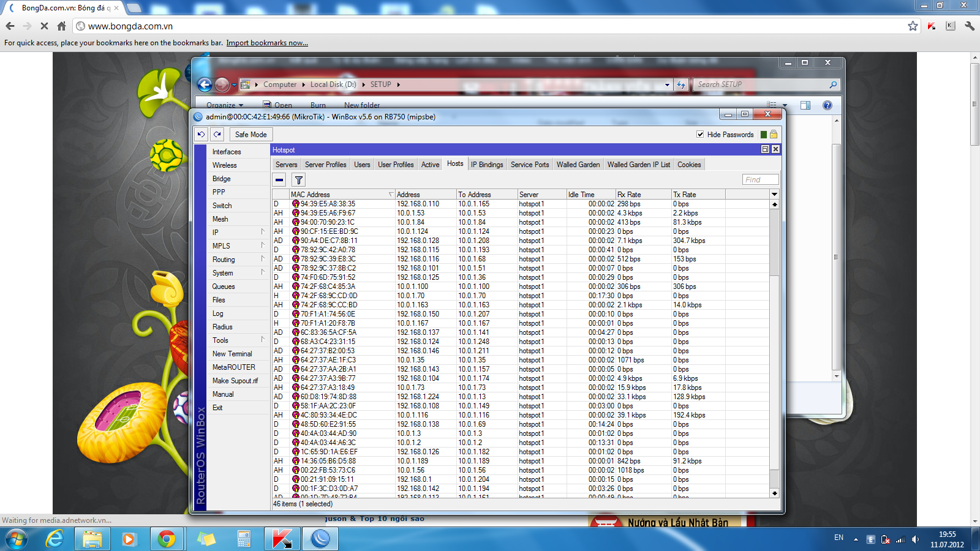
Task: Open the hosts table column chooser dropdown
Action: click(774, 194)
